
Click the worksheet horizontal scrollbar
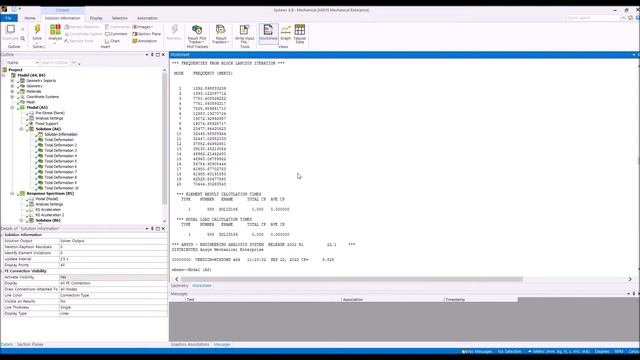tap(351, 279)
